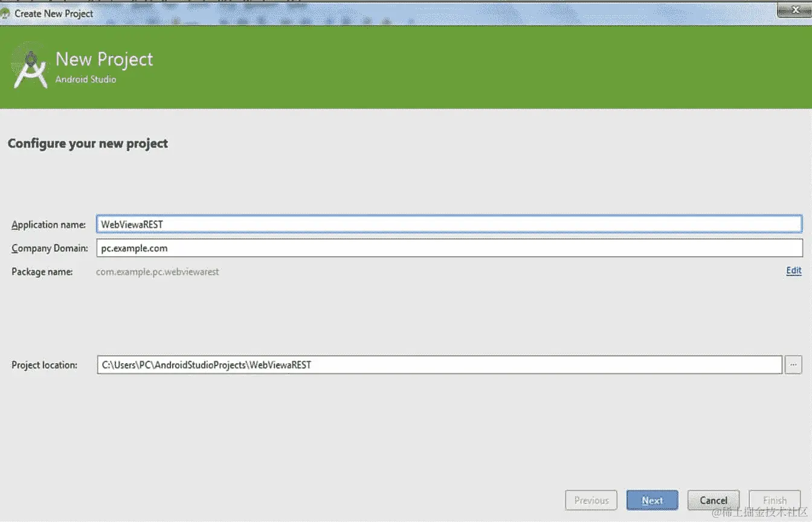Click the Previous button
The height and width of the screenshot is (522, 812).
[591, 500]
